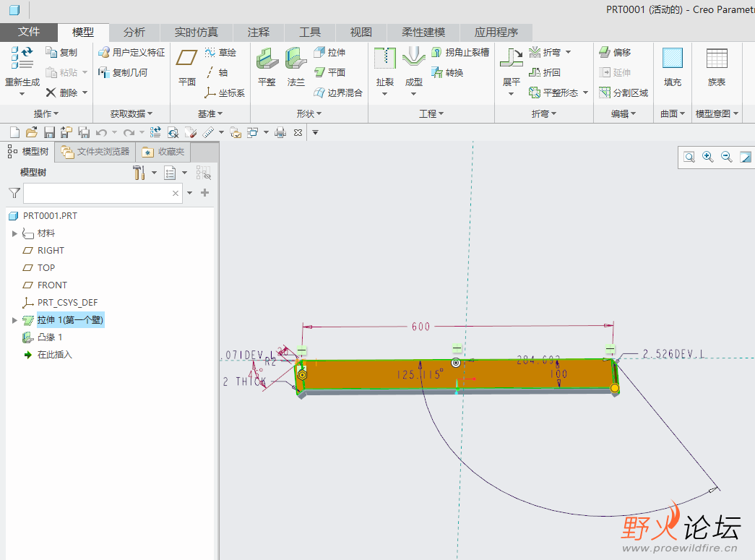Screen dimensions: 755x560
Task: Click the Planar (平面) shape tool
Action: point(330,72)
